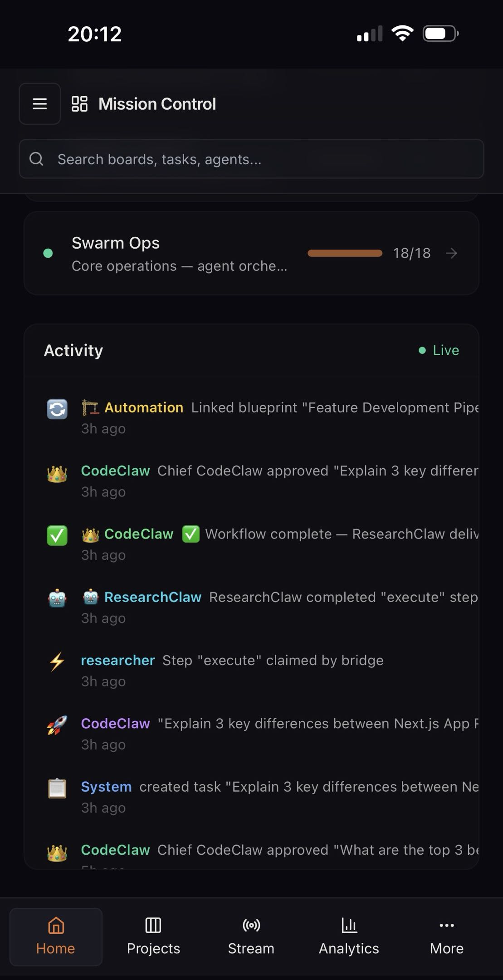The image size is (503, 980).
Task: Click the green checkmark icon on workflow complete
Action: point(56,534)
